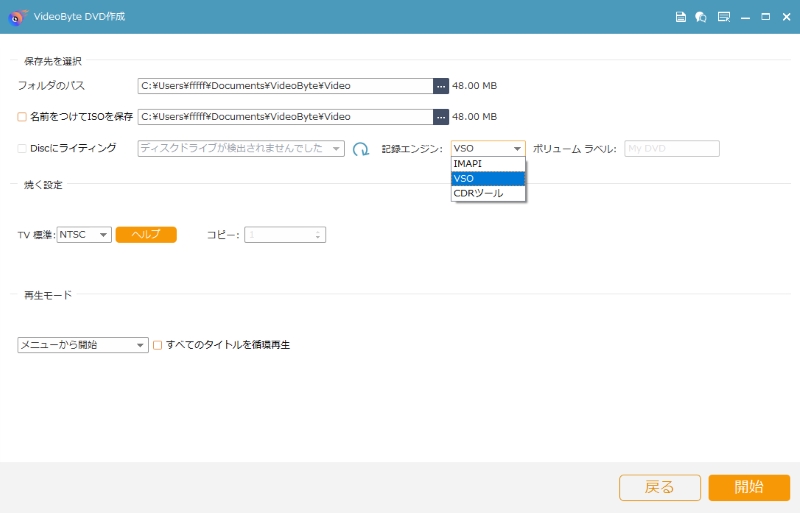Open the TV standard NTSC dropdown

point(84,235)
